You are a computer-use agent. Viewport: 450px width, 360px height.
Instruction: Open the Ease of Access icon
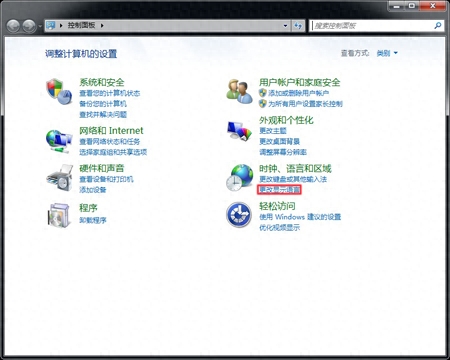point(239,215)
